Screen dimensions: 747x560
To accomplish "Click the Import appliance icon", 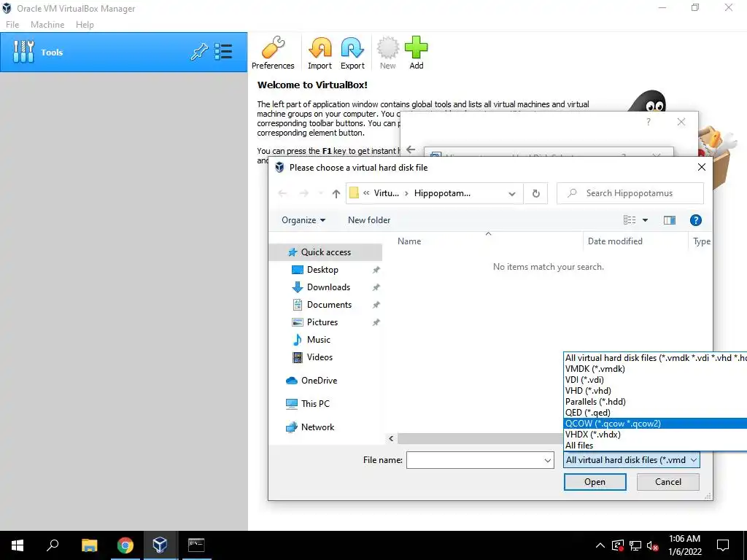I will [320, 52].
